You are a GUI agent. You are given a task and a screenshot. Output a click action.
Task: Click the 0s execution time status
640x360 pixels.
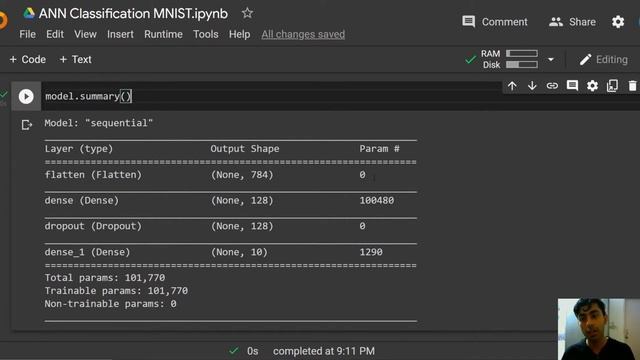(x=253, y=351)
